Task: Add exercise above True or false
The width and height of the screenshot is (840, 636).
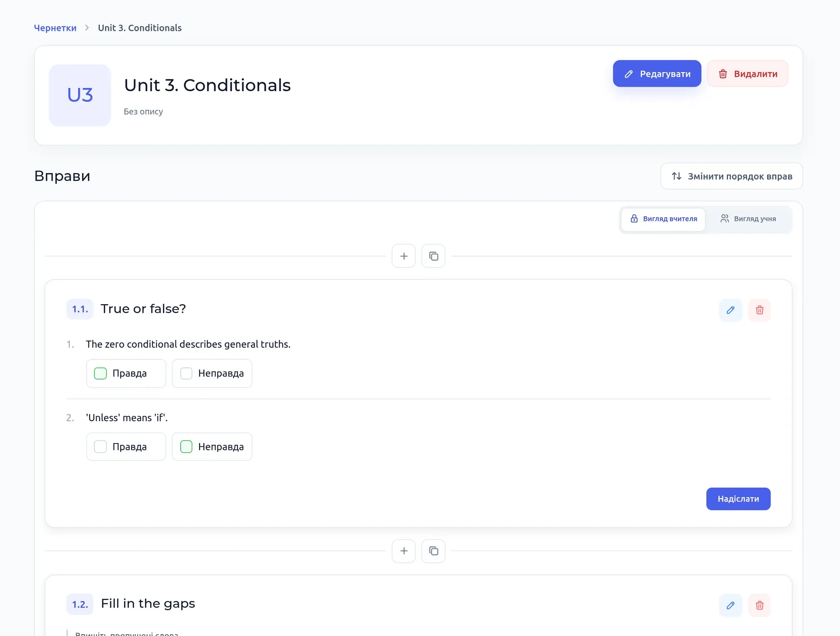Action: click(403, 256)
